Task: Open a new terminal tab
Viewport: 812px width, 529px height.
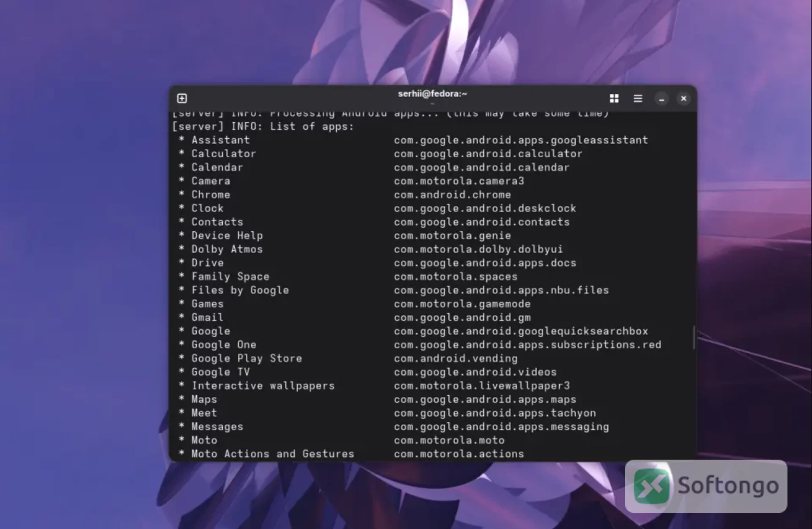Action: pos(182,99)
